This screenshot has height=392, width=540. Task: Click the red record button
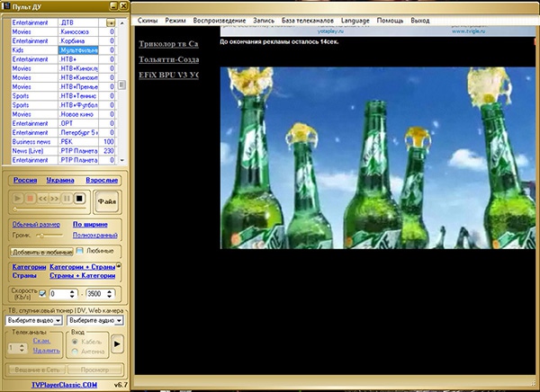pyautogui.click(x=31, y=199)
